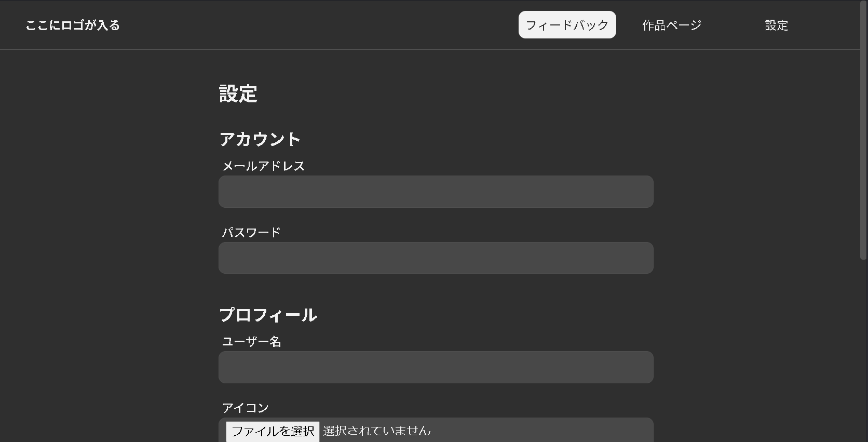This screenshot has width=868, height=442.
Task: Click the email address entry box under アカウント
Action: 435,192
